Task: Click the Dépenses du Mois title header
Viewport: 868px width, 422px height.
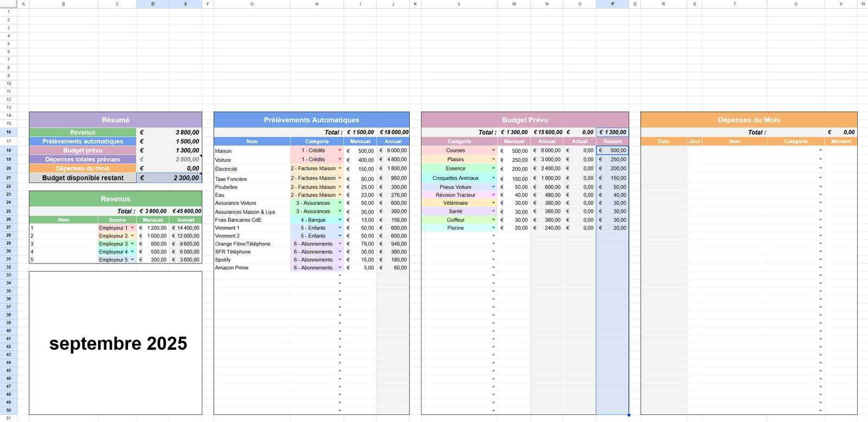Action: click(749, 120)
